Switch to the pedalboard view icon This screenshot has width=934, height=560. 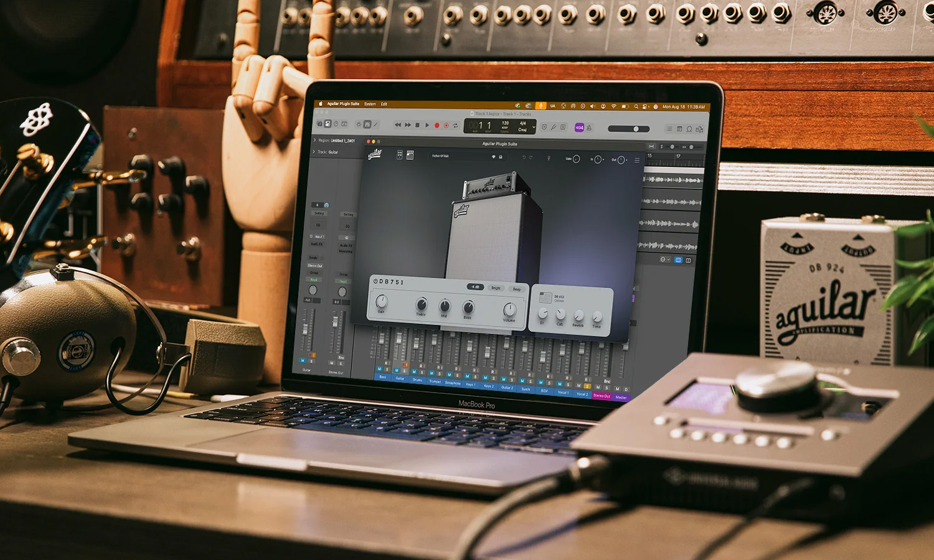(x=400, y=154)
